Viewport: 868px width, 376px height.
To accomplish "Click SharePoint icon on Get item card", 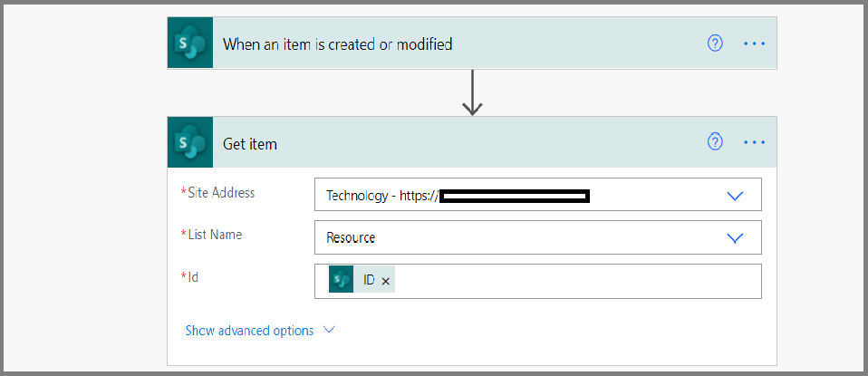I will pos(190,142).
